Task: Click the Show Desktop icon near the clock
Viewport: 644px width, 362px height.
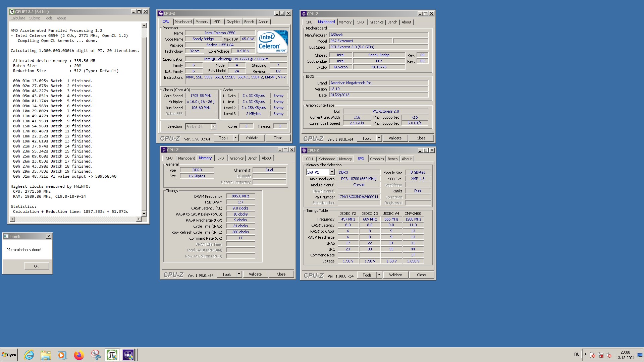Action: [640, 355]
